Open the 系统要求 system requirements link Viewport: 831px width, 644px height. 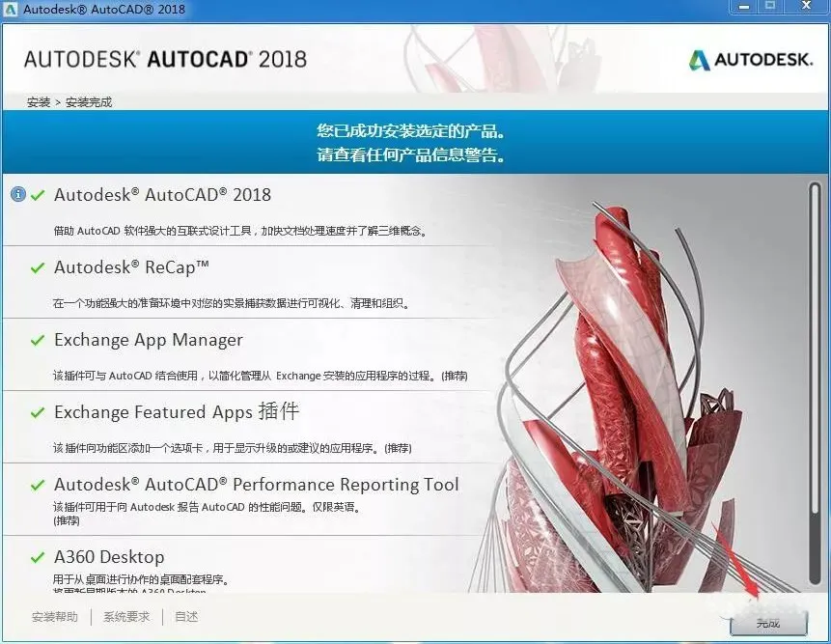[126, 617]
